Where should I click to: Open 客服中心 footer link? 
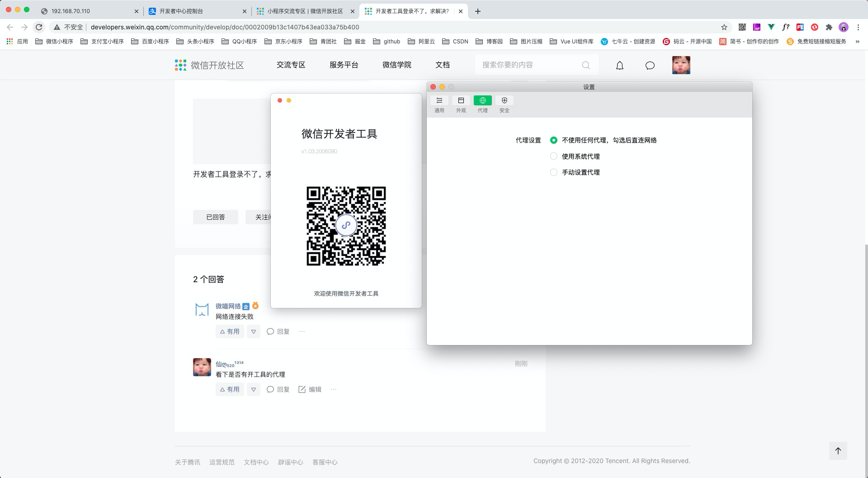pyautogui.click(x=325, y=462)
